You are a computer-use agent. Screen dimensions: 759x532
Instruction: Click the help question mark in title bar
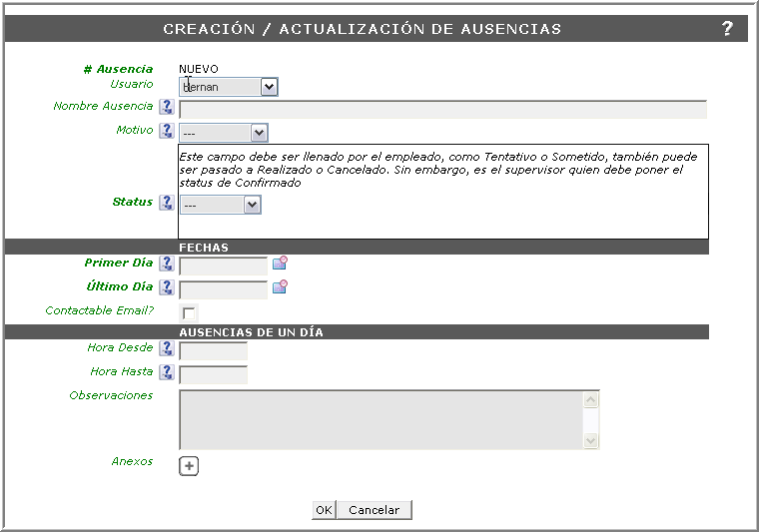[x=727, y=29]
